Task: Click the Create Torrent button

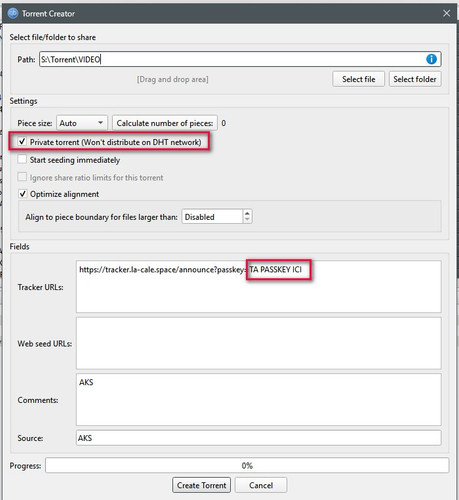Action: [x=201, y=485]
